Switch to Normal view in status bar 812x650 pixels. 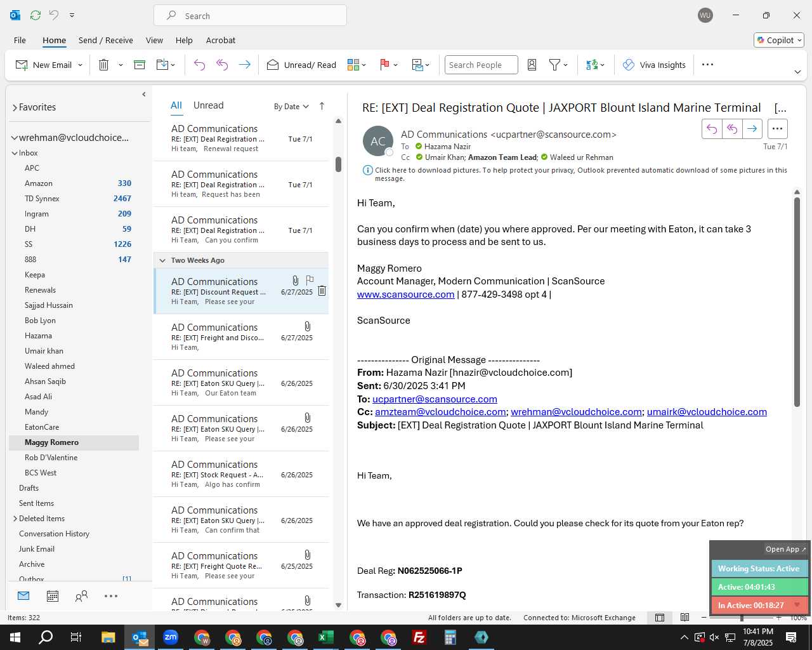[660, 618]
